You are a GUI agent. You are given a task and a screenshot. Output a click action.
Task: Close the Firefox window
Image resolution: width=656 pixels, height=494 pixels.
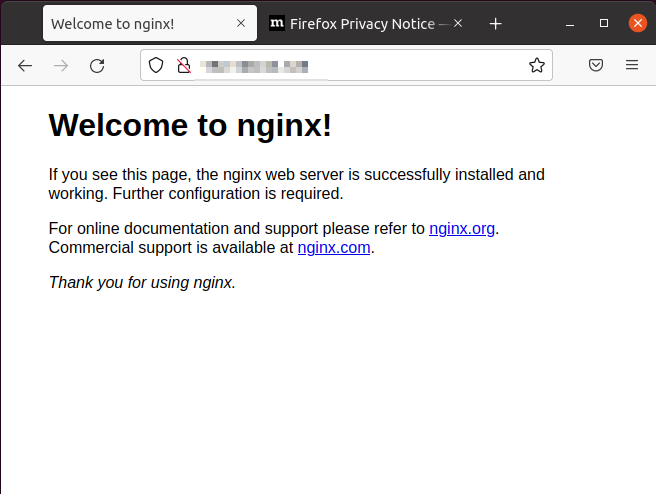coord(638,23)
